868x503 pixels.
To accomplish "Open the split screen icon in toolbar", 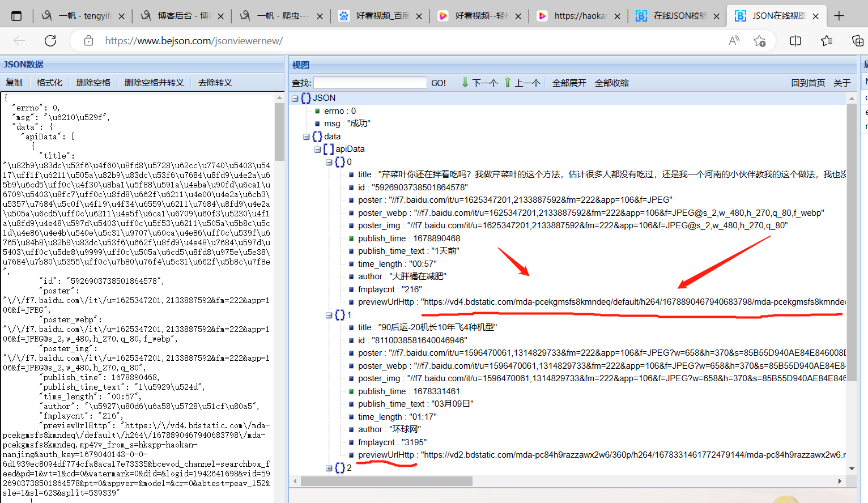I will 795,40.
